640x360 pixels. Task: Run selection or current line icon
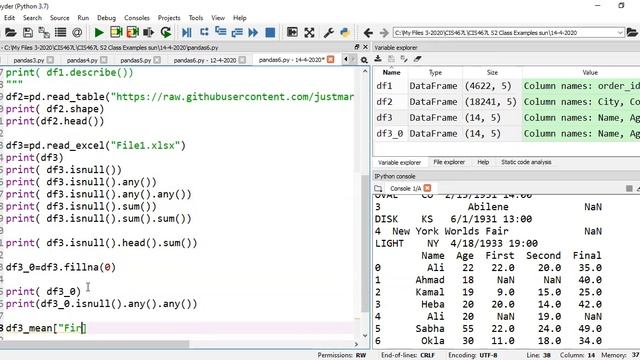pos(149,32)
